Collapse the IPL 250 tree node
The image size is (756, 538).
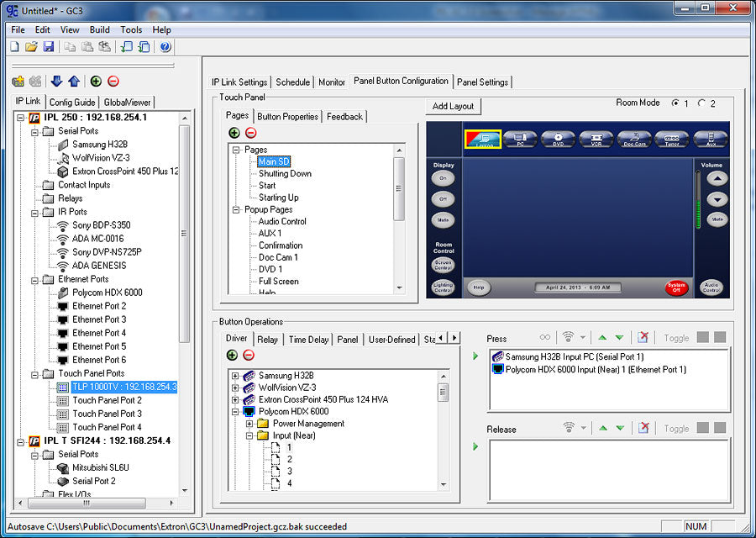[21, 118]
